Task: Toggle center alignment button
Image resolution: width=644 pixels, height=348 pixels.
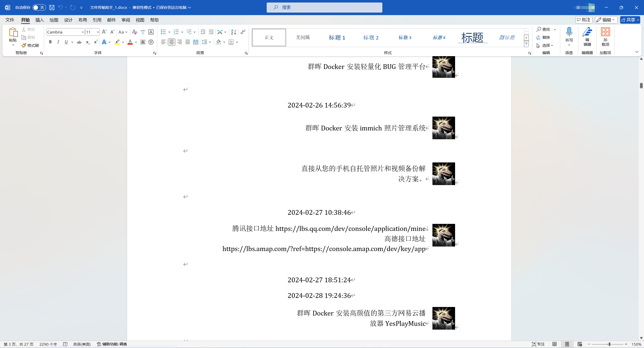Action: (x=172, y=42)
